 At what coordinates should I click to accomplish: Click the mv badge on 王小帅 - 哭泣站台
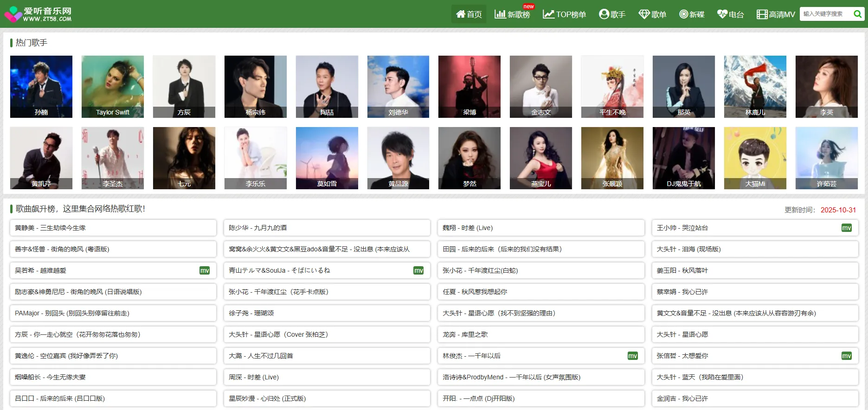point(846,228)
